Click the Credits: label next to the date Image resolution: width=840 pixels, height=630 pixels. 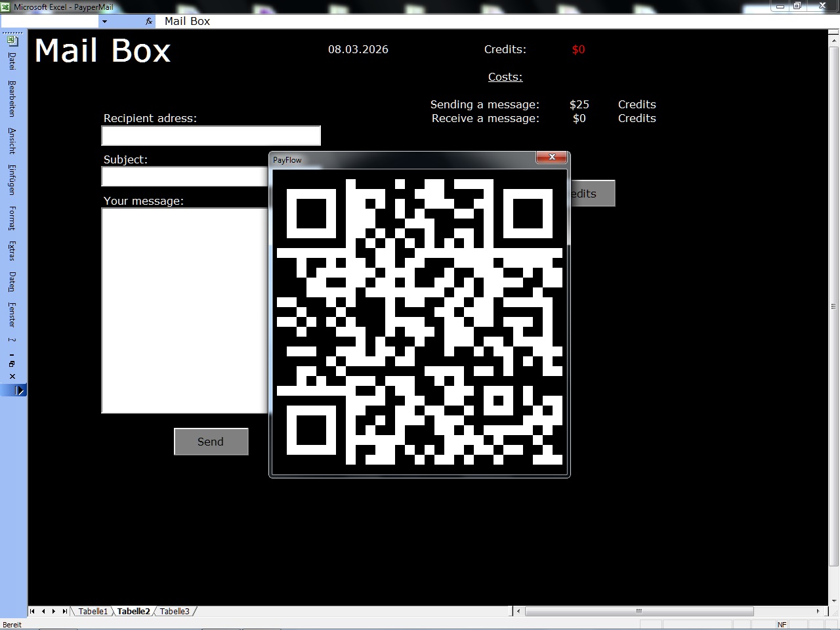[505, 49]
